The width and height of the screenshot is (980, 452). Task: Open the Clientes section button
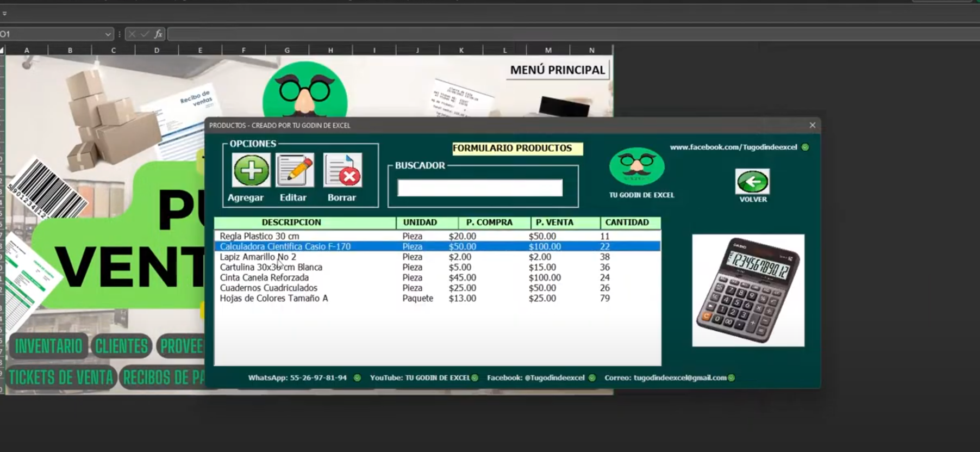[x=121, y=346]
